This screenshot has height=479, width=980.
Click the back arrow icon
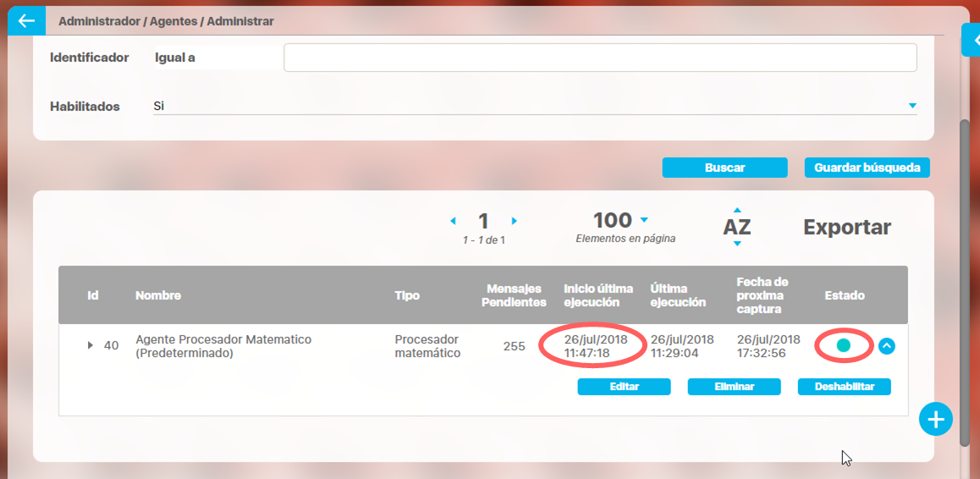26,21
